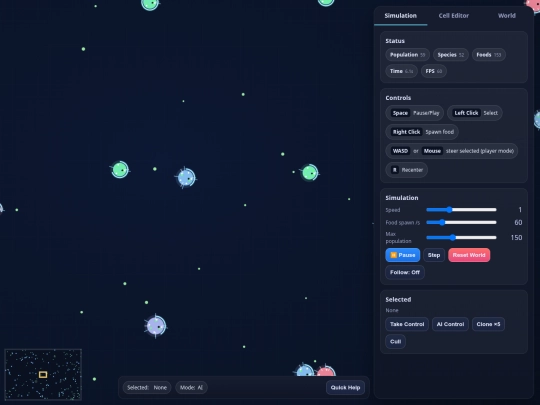
Task: Click the AI Control button
Action: 450,324
